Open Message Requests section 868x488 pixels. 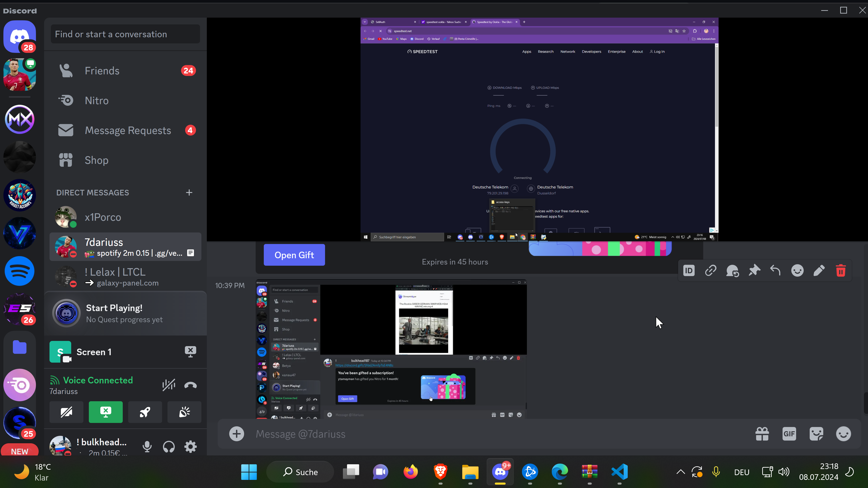coord(128,130)
